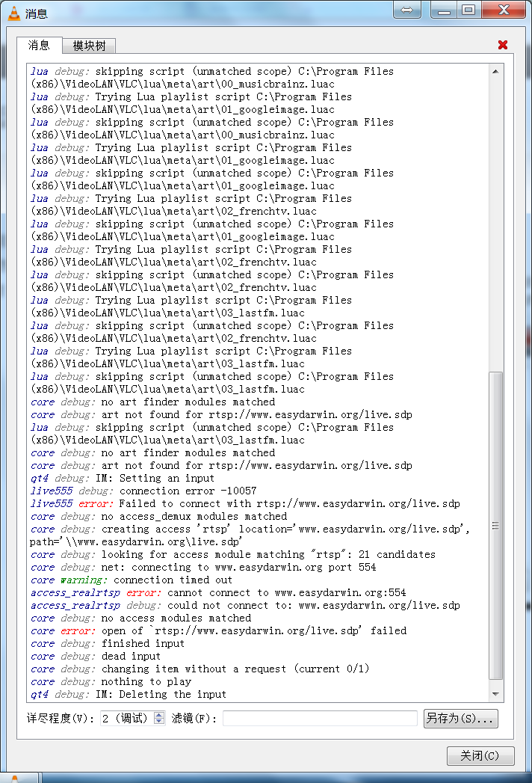Click 'core debug: no access modules matched' line
The height and width of the screenshot is (783, 532).
tap(140, 618)
